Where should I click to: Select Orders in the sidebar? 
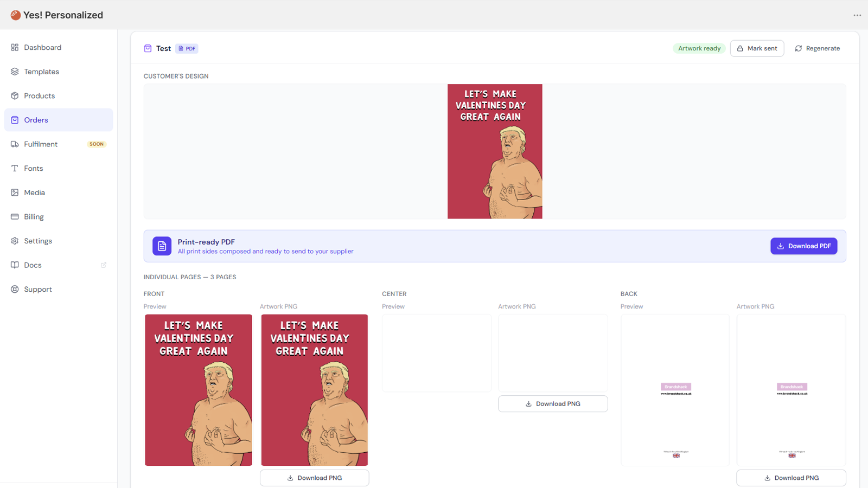pos(59,120)
